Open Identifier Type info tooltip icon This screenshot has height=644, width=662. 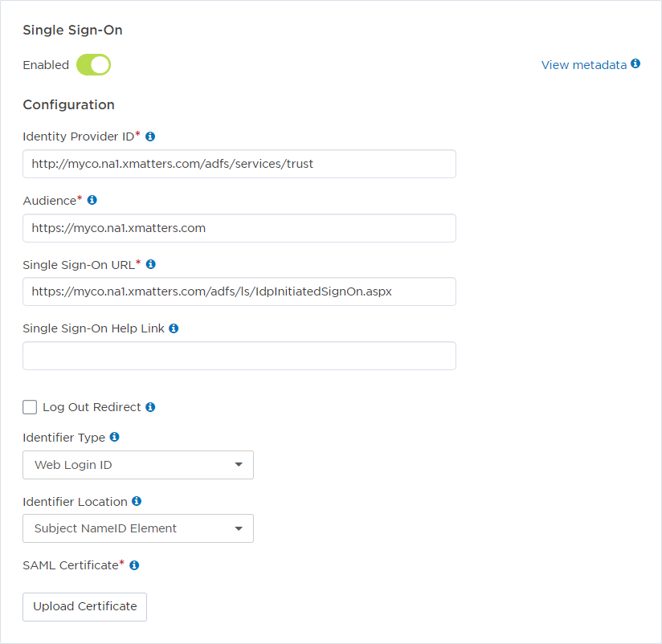click(x=114, y=438)
